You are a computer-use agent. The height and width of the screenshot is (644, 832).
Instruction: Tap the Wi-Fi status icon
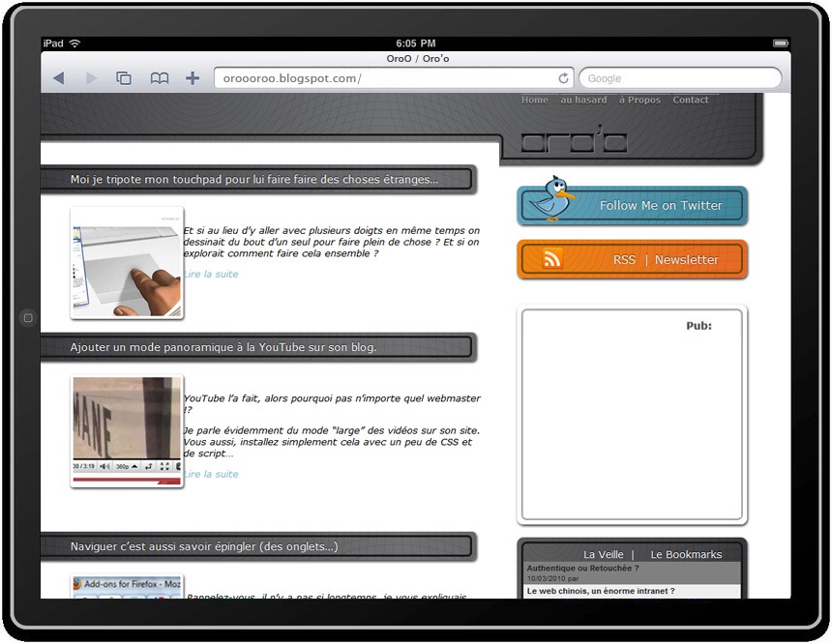pos(74,44)
